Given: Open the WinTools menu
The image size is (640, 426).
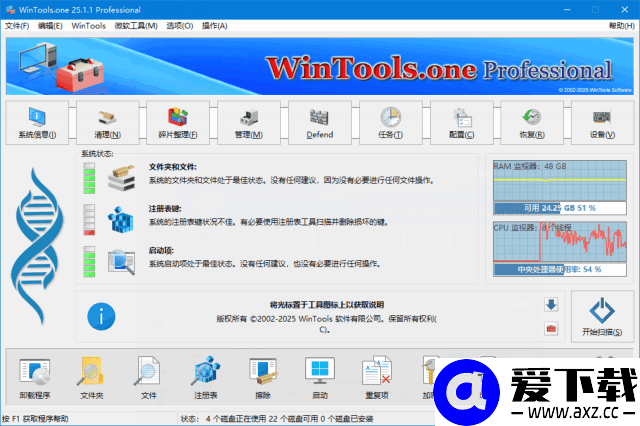Looking at the screenshot, I should [x=89, y=26].
